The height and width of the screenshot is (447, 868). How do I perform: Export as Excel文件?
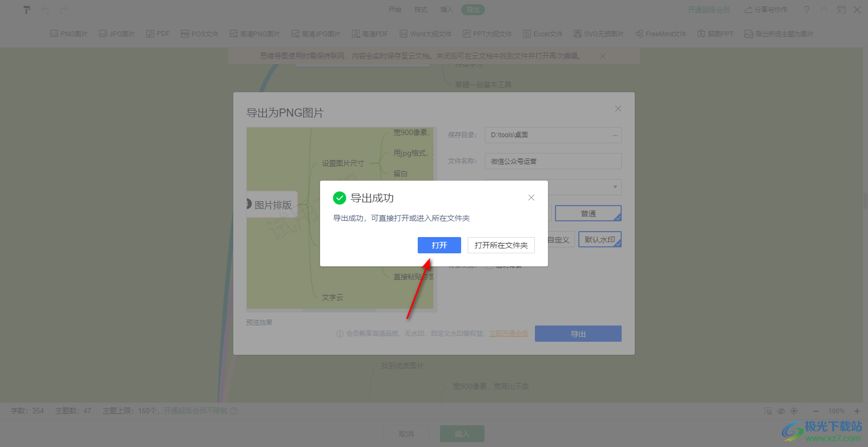[542, 34]
